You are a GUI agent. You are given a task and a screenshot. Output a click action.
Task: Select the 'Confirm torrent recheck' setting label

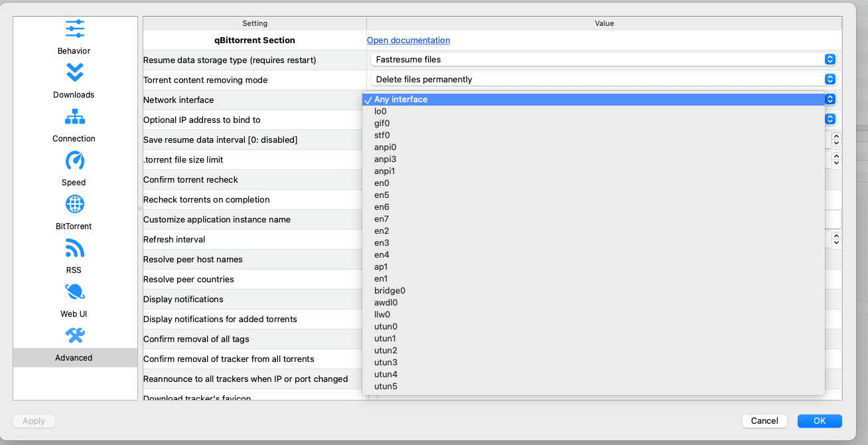pos(190,179)
